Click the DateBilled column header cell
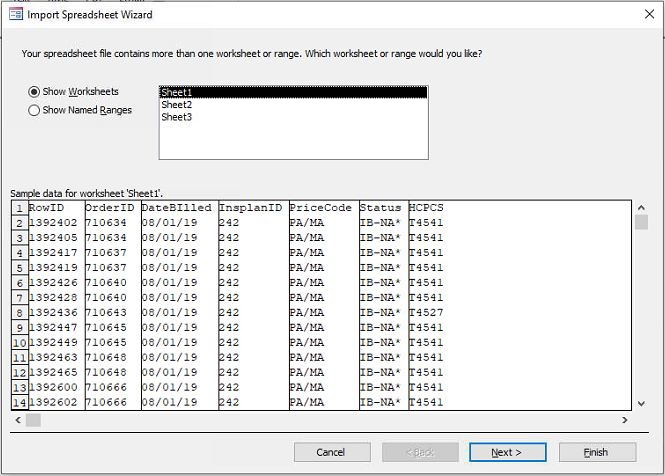 [x=176, y=208]
